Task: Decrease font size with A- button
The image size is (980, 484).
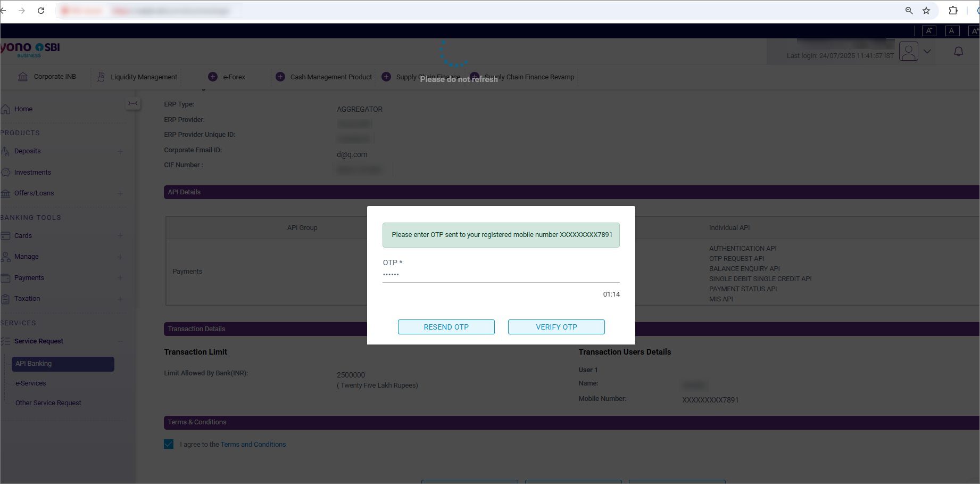Action: coord(929,31)
